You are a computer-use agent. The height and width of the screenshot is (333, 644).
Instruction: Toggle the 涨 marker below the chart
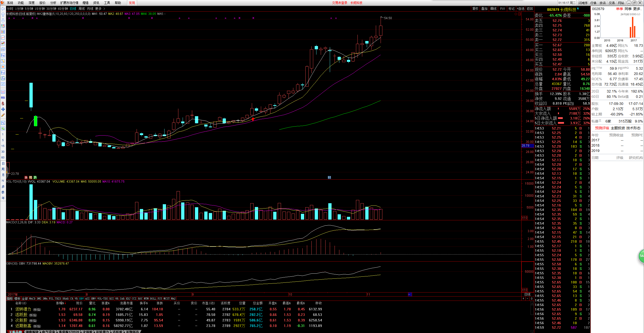tap(26, 177)
